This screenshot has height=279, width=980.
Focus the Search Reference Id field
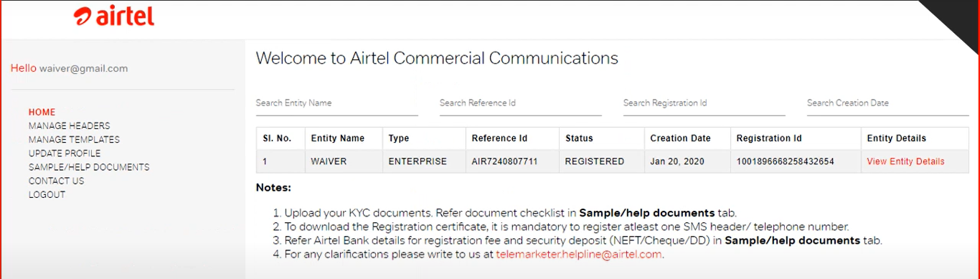click(x=521, y=103)
